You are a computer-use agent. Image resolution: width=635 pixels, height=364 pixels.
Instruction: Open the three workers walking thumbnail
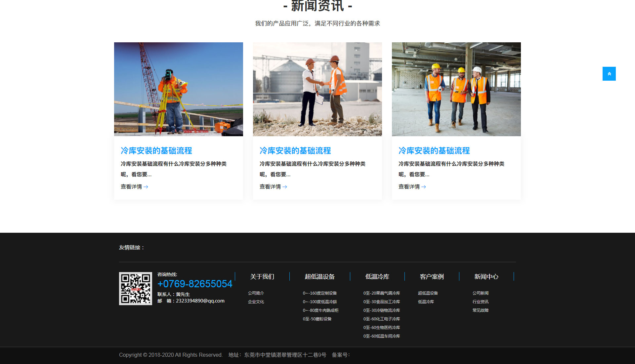pyautogui.click(x=456, y=89)
